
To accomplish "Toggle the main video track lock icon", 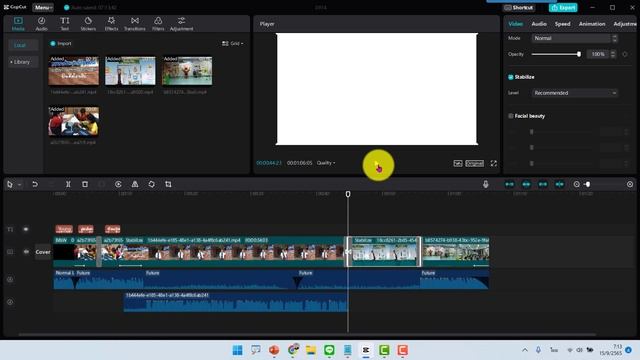I will pyautogui.click(x=10, y=252).
